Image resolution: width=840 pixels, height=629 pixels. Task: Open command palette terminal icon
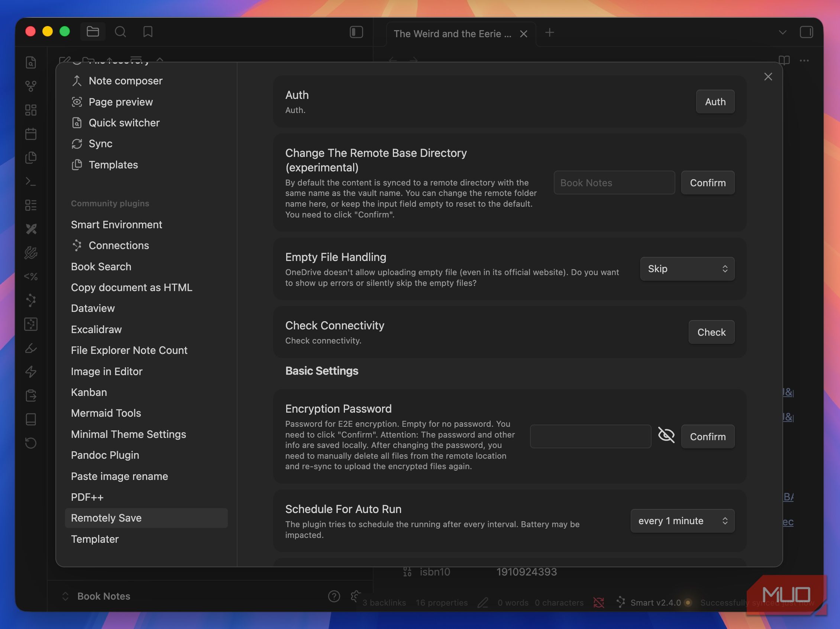click(x=31, y=181)
